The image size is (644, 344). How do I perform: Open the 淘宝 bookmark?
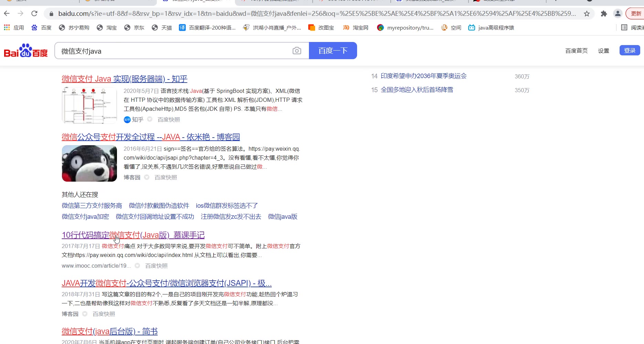[107, 28]
